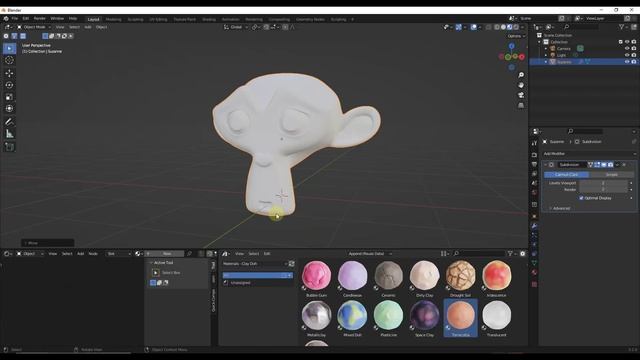The image size is (640, 360).
Task: Click the navigation gizmo blue Z axis
Action: click(x=511, y=47)
